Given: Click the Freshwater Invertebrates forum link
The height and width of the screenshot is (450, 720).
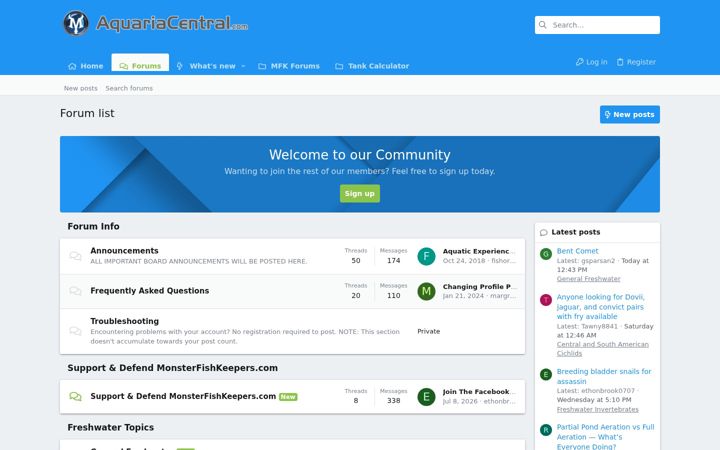Looking at the screenshot, I should pyautogui.click(x=597, y=409).
